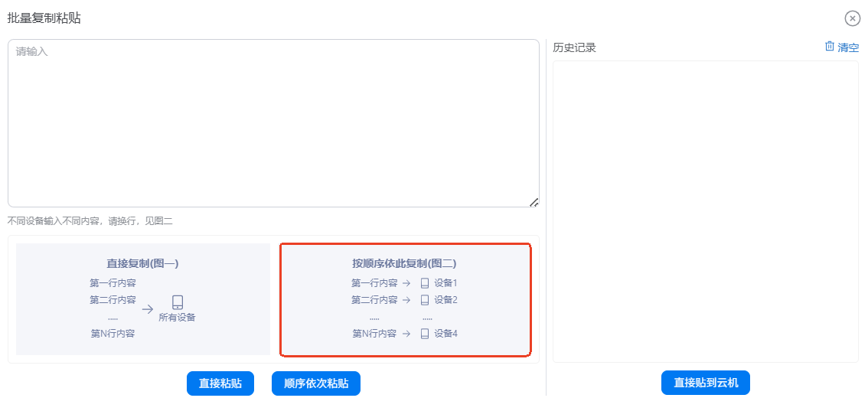
Task: Click the text area's corner resize handle
Action: tap(534, 203)
